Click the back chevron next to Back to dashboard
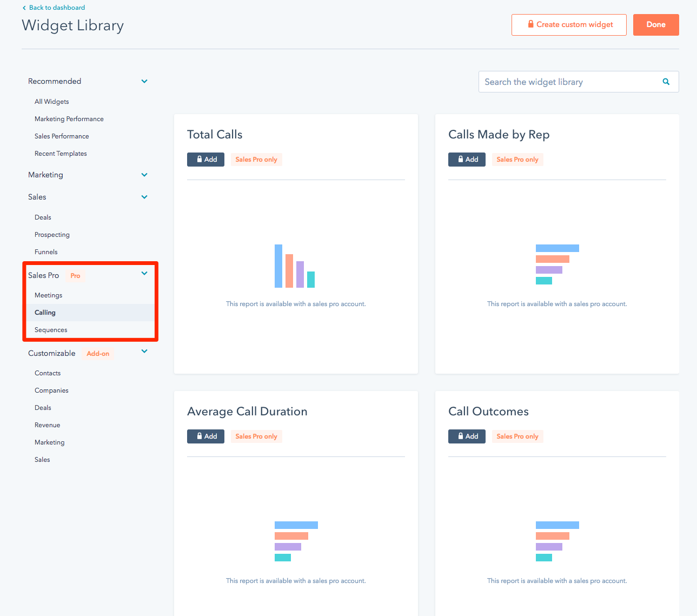The height and width of the screenshot is (616, 697). (x=24, y=8)
